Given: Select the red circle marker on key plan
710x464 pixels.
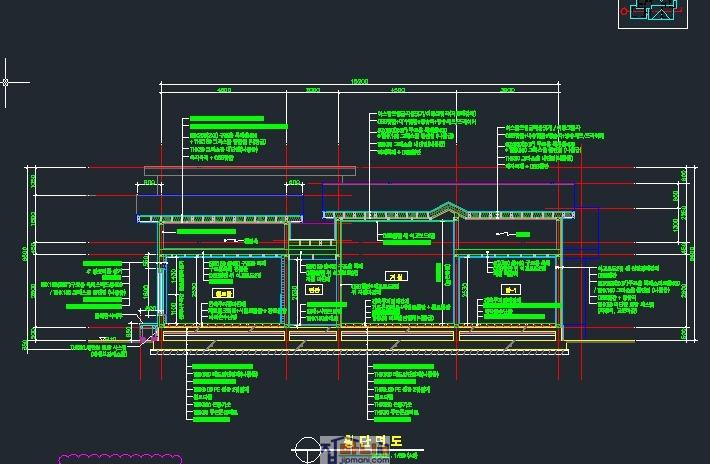Looking at the screenshot, I should pyautogui.click(x=626, y=12).
